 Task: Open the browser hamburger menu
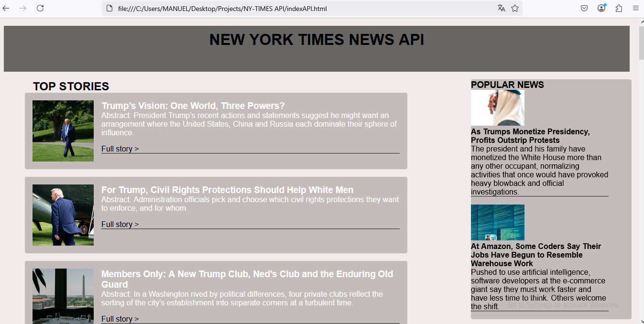[x=636, y=8]
